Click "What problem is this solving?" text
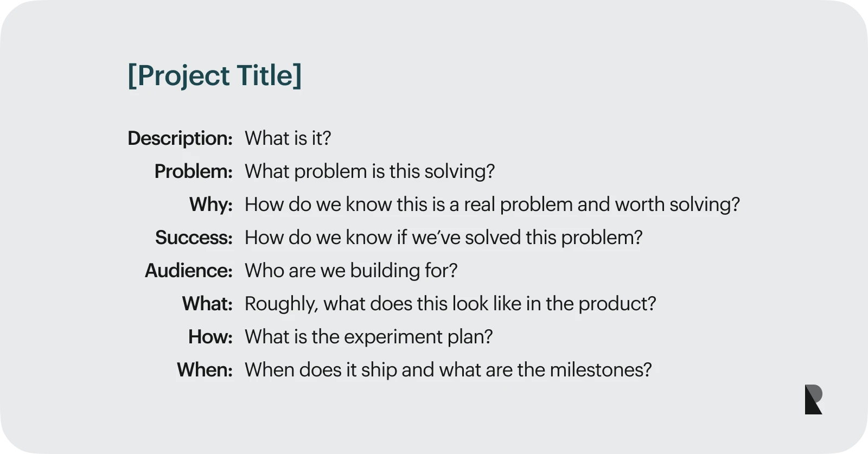The image size is (868, 454). pos(369,171)
